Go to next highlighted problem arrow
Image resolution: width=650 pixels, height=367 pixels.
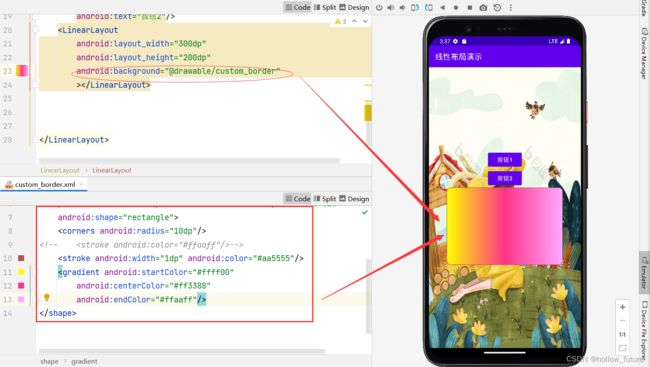[x=365, y=21]
